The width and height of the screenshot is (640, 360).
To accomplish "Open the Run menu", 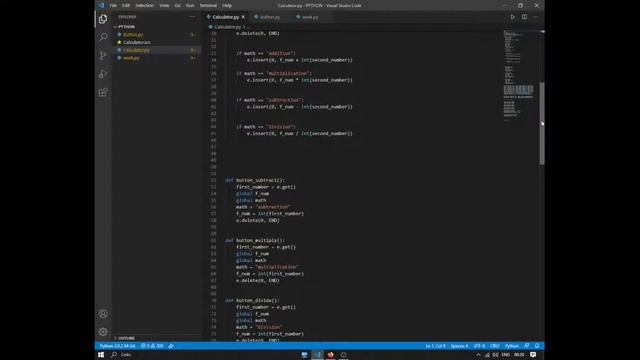I will [190, 5].
